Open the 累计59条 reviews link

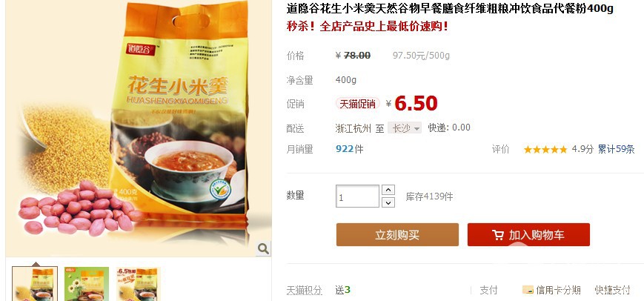(x=616, y=150)
